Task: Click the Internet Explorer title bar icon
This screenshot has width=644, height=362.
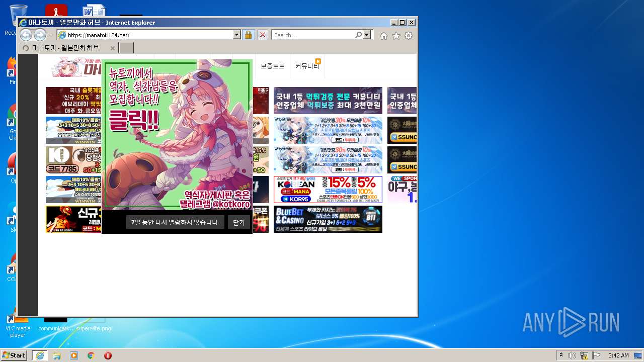Action: tap(23, 22)
